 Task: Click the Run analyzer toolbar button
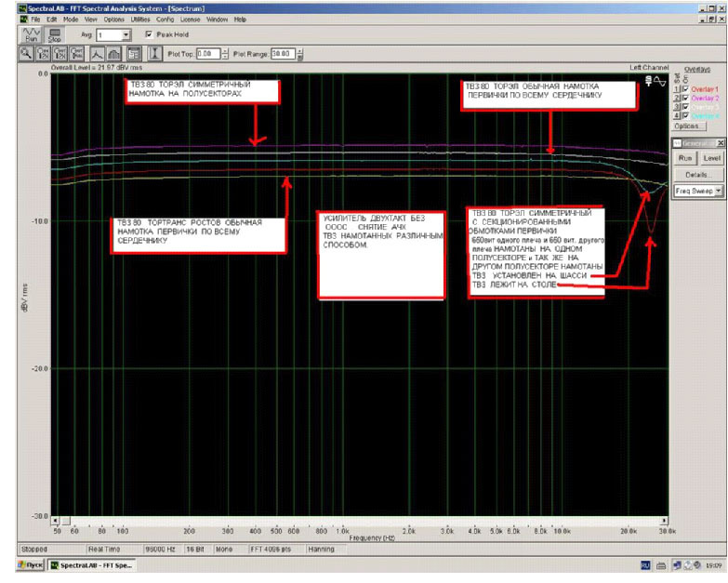[31, 34]
